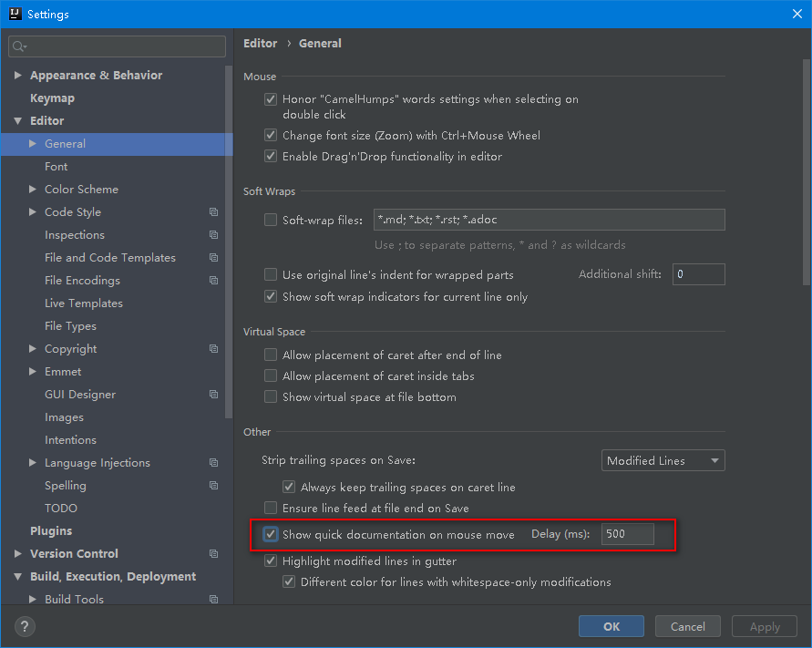Image resolution: width=812 pixels, height=648 pixels.
Task: Click the Soft-wrap files pattern field
Action: click(x=549, y=220)
